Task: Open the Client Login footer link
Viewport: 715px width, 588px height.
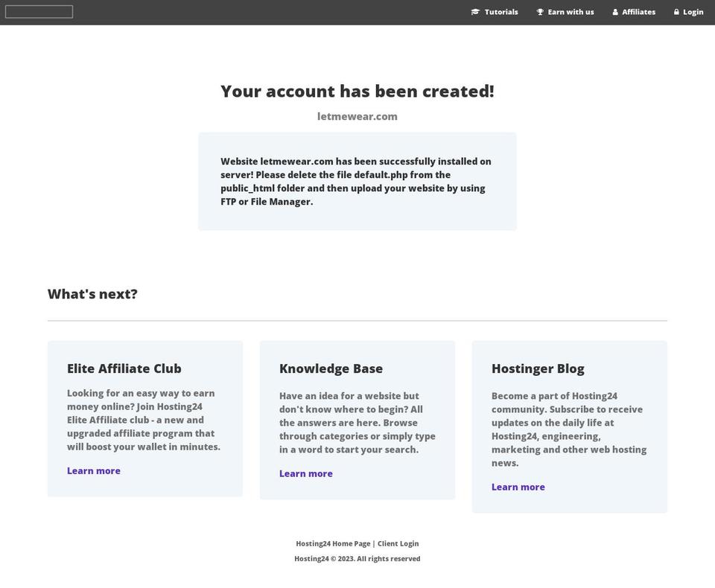Action: pos(398,543)
